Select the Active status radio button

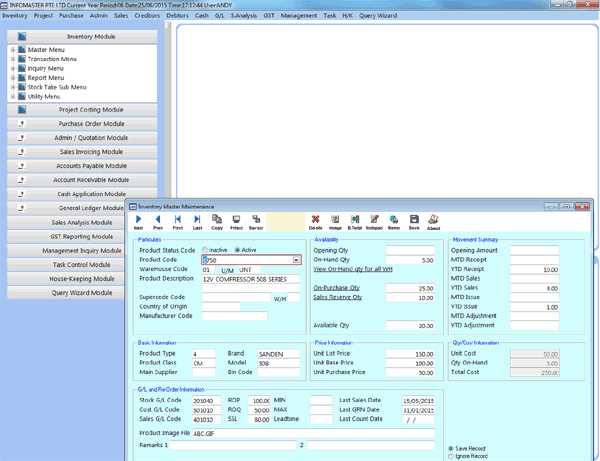pos(237,250)
